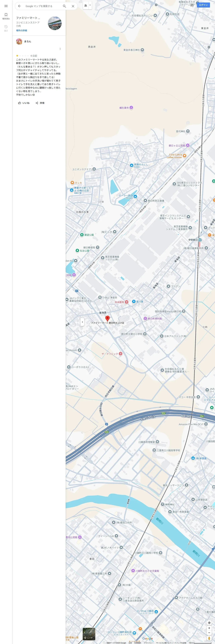Viewport: 215px width, 644px height.
Task: Collapse the side panel arrow
Action: point(82,322)
